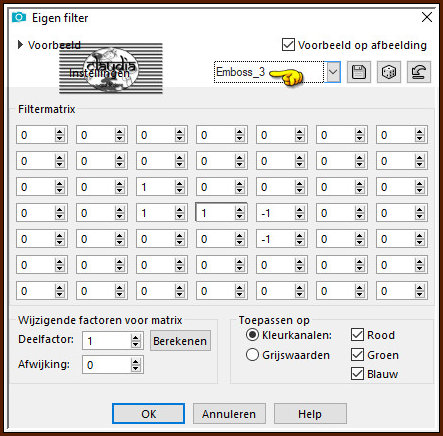Uncheck the Groen channel checkbox
The height and width of the screenshot is (436, 443).
point(357,355)
